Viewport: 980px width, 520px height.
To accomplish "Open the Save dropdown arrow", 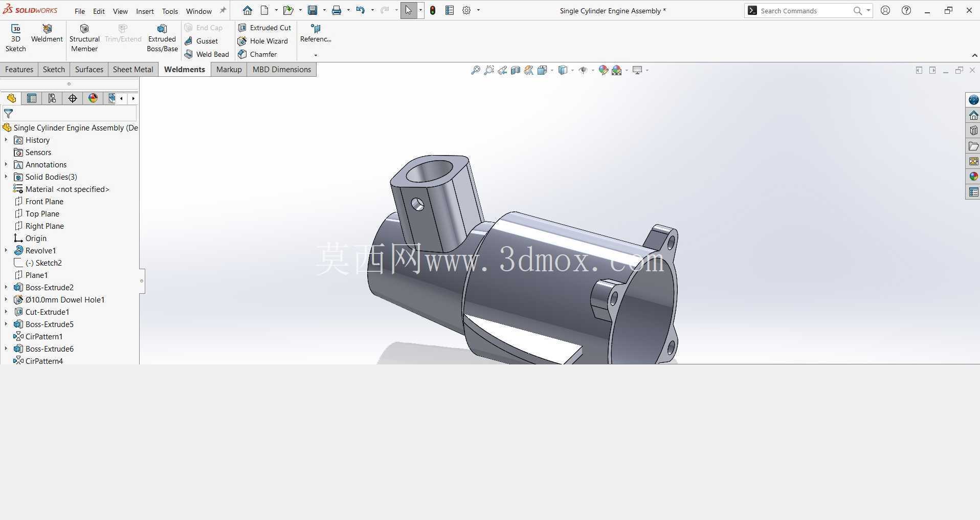I will tap(324, 10).
